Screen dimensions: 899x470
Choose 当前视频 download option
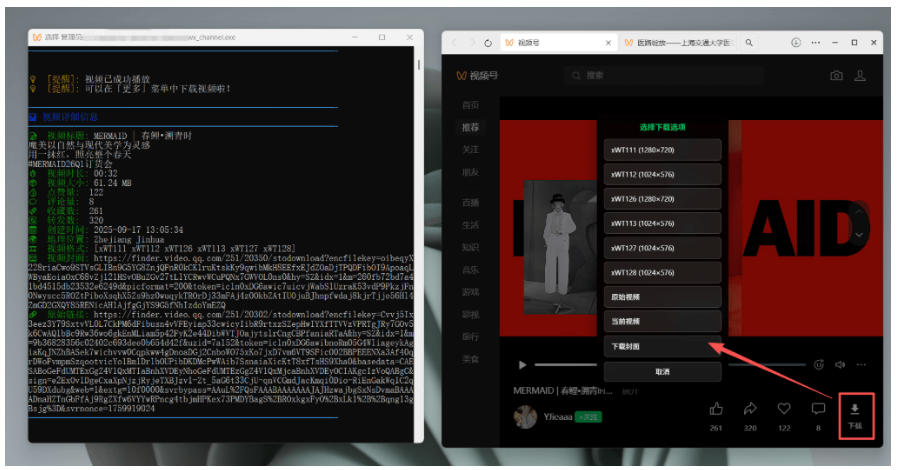pyautogui.click(x=662, y=322)
